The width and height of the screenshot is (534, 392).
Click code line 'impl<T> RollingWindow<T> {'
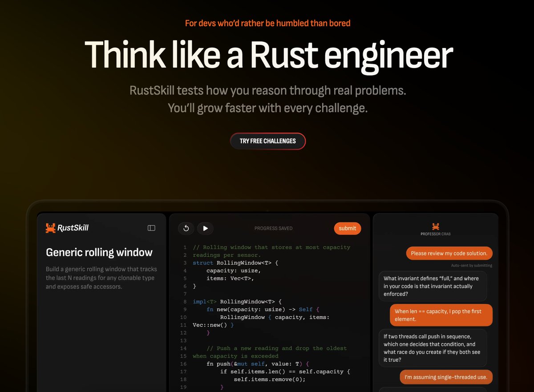237,302
